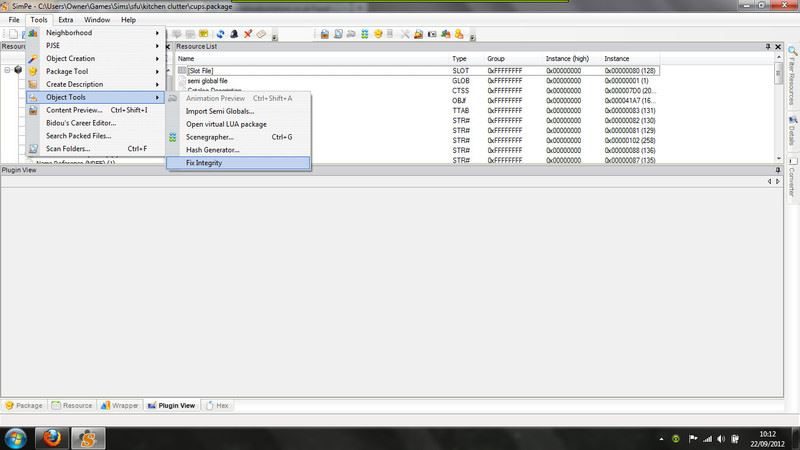Screen dimensions: 800x450
Task: Expand the Package Tool submenu
Action: [x=67, y=72]
